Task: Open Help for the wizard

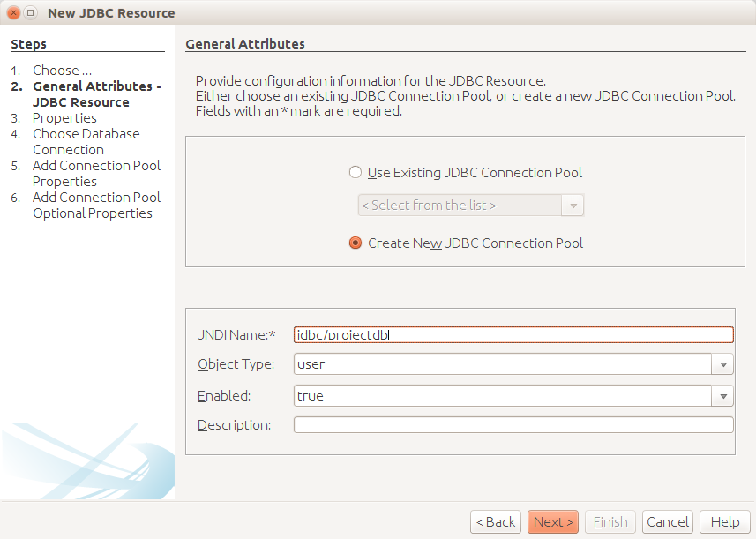Action: 725,521
